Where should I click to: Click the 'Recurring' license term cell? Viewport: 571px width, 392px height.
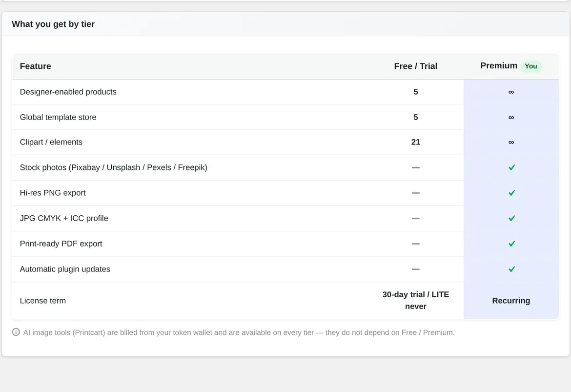point(511,301)
